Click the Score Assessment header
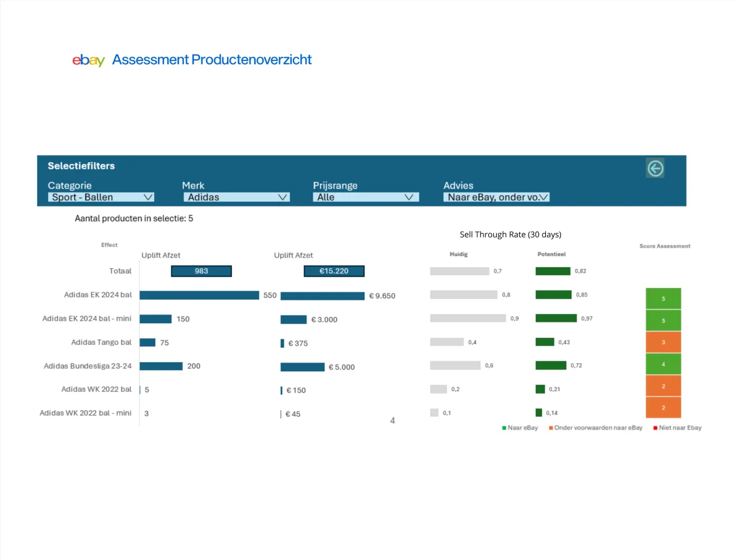 (665, 246)
